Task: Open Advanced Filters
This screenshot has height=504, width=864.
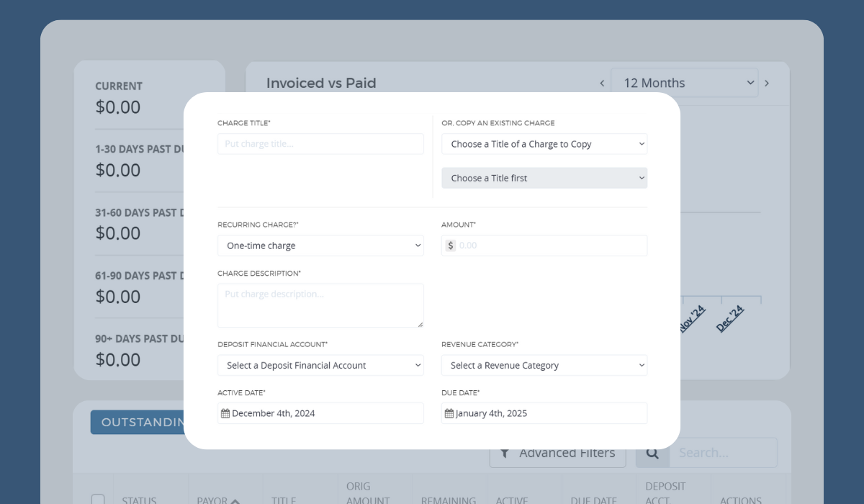Action: [x=558, y=453]
